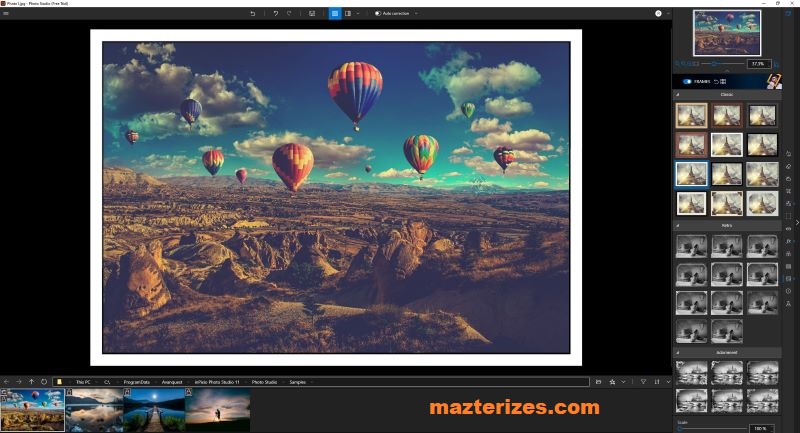Click the navigator preview thumbnail
Image resolution: width=800 pixels, height=433 pixels.
[727, 33]
